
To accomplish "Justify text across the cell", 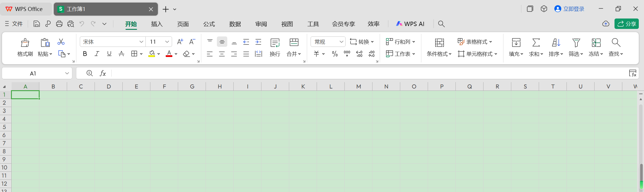I will click(x=246, y=54).
